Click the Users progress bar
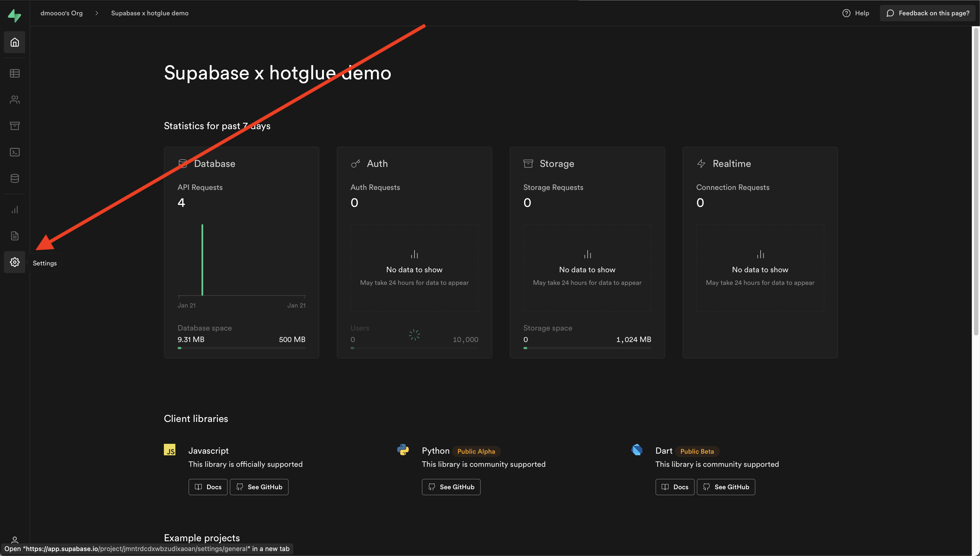 click(x=414, y=348)
